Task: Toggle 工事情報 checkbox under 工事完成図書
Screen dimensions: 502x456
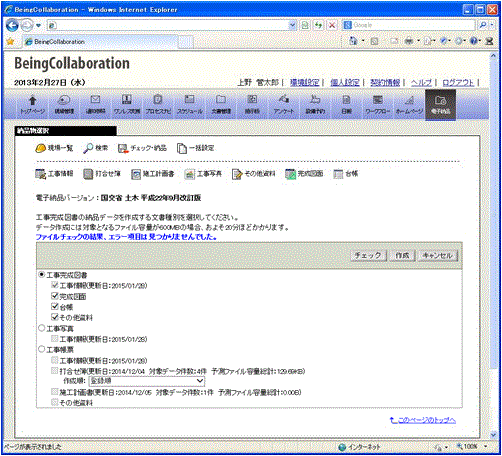Action: click(55, 285)
